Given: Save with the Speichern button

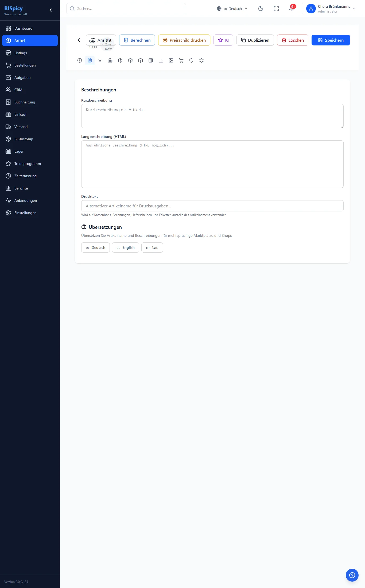Looking at the screenshot, I should [331, 40].
